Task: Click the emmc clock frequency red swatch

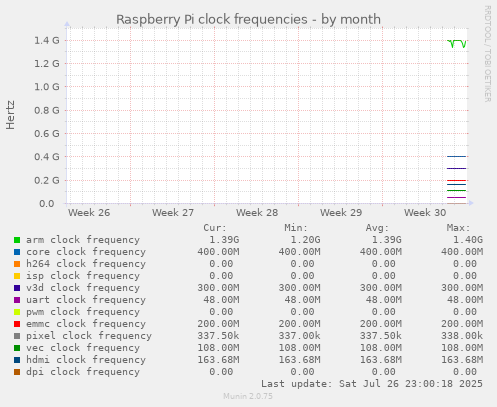Action: click(x=17, y=324)
